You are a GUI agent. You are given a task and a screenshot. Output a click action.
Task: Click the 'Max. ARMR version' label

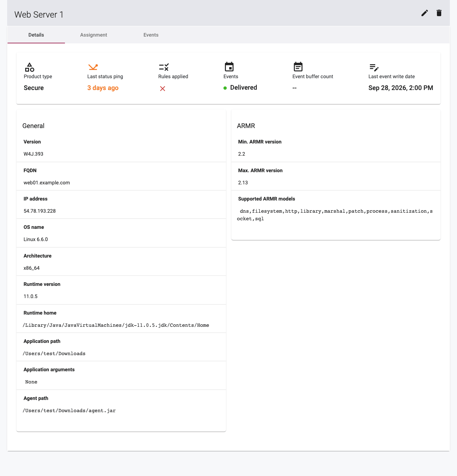(x=260, y=170)
